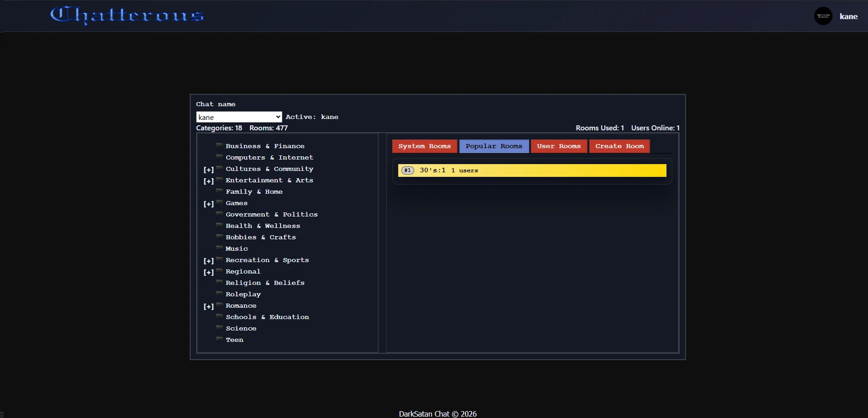Screen dimensions: 868x418
Task: Click folder icon beside Music
Action: pyautogui.click(x=219, y=248)
